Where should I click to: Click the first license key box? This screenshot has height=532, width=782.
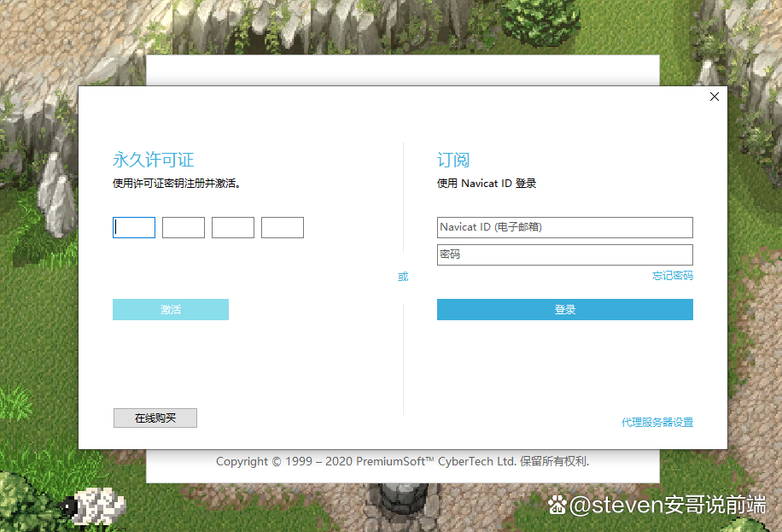pos(134,228)
